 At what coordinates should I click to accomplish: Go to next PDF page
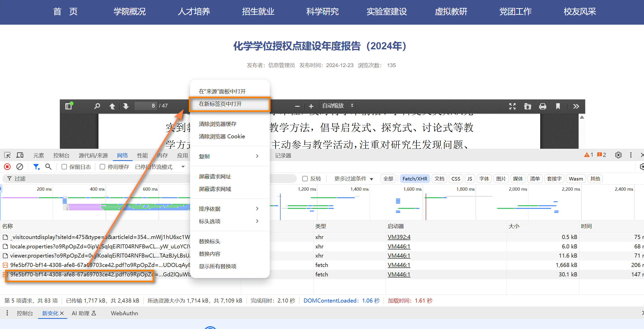pyautogui.click(x=126, y=106)
